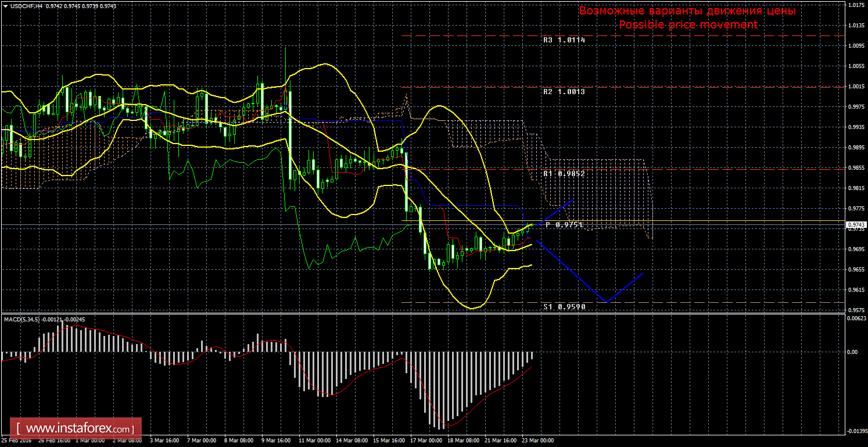Click price scale value 1.0015
This screenshot has height=447, width=868.
click(x=856, y=87)
